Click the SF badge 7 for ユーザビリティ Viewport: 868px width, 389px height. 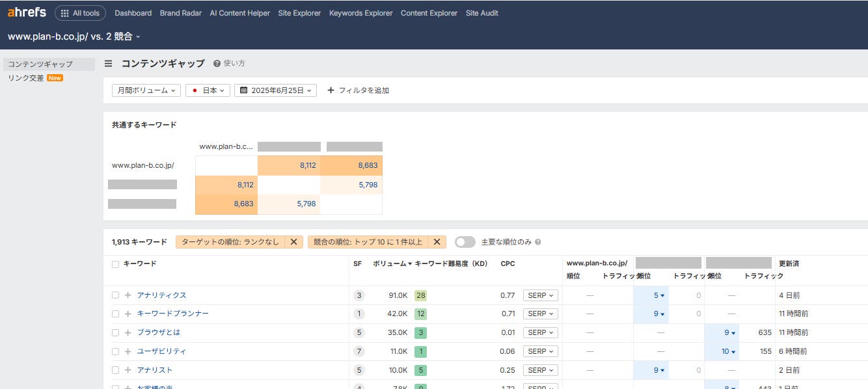coord(358,351)
